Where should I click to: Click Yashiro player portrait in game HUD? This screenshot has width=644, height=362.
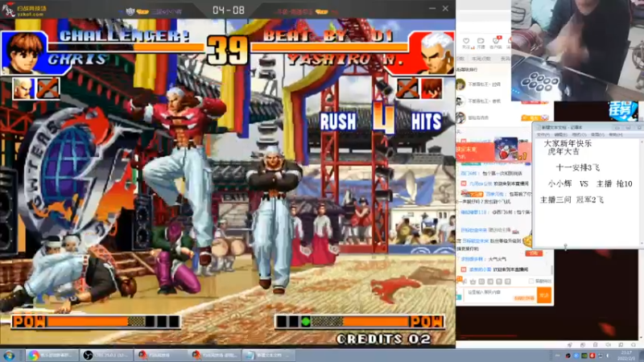click(431, 52)
